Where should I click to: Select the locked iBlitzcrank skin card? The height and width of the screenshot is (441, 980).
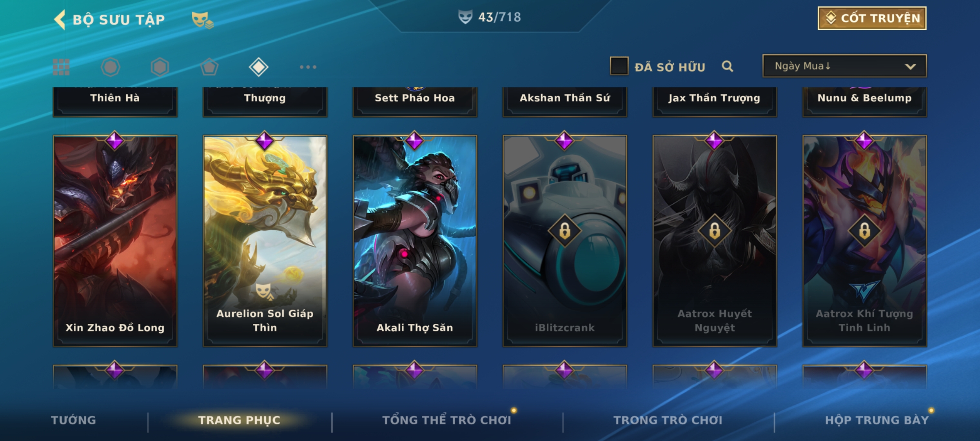point(565,241)
